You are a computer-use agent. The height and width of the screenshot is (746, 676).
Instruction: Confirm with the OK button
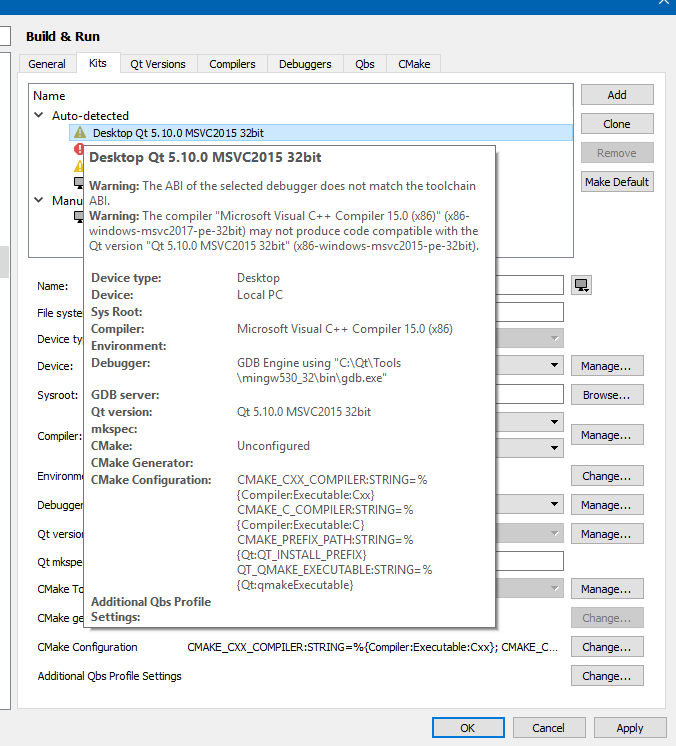(x=468, y=727)
